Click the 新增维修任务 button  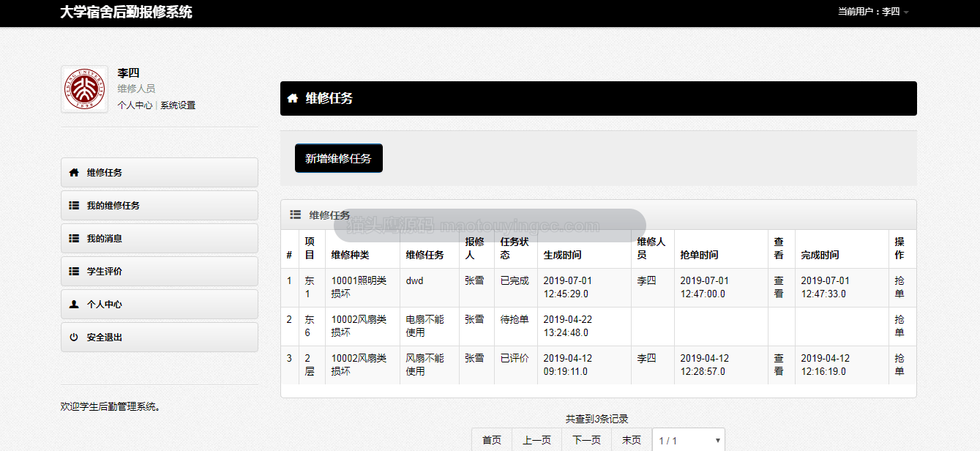pos(338,158)
